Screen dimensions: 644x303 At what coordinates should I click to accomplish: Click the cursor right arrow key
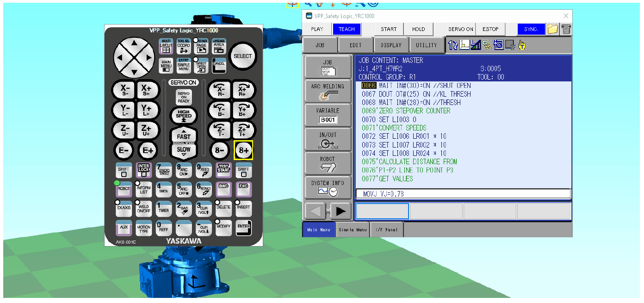[x=148, y=58]
